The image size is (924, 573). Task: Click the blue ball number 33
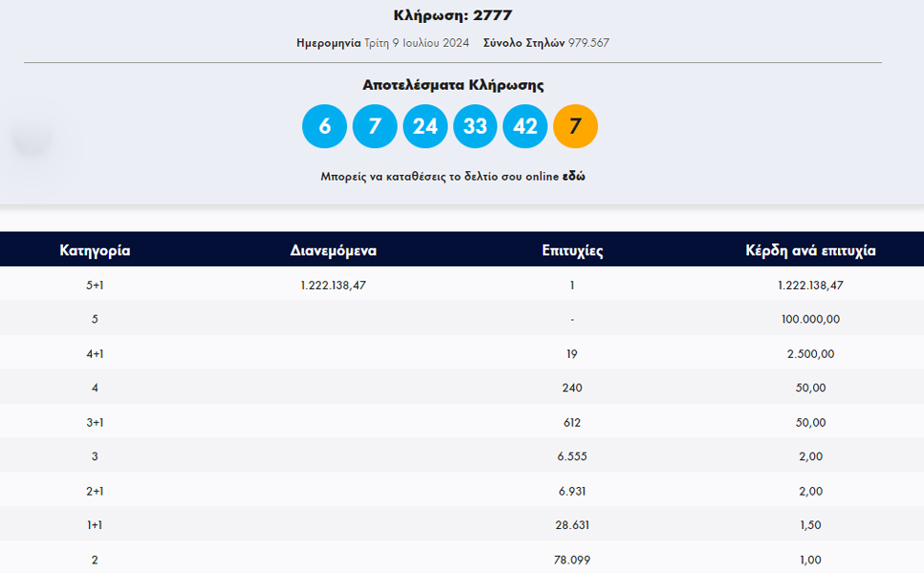click(475, 126)
